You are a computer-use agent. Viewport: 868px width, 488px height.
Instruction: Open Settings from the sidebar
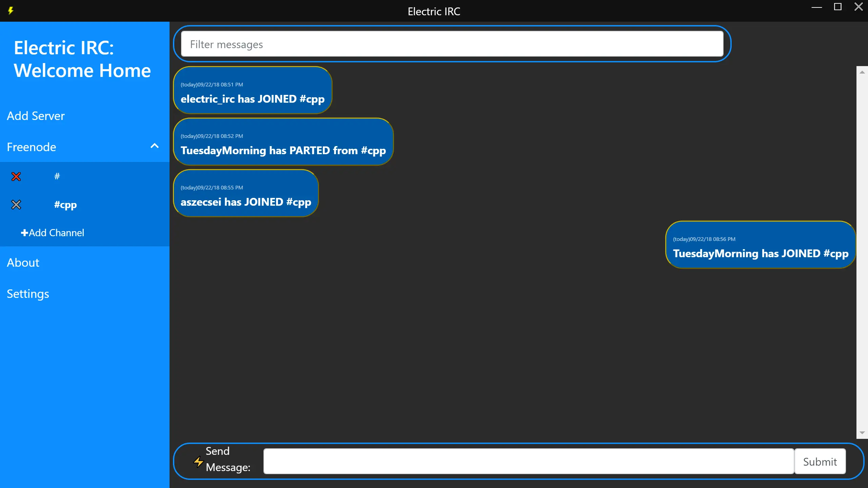point(28,294)
